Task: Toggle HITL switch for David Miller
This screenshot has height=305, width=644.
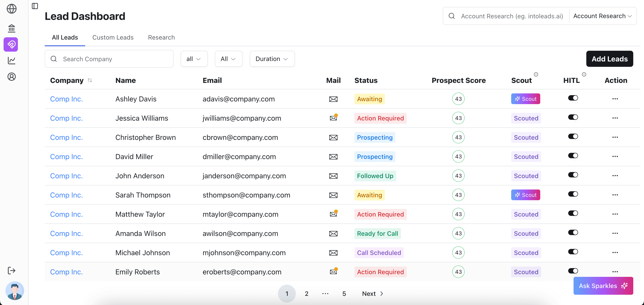Action: pyautogui.click(x=573, y=156)
